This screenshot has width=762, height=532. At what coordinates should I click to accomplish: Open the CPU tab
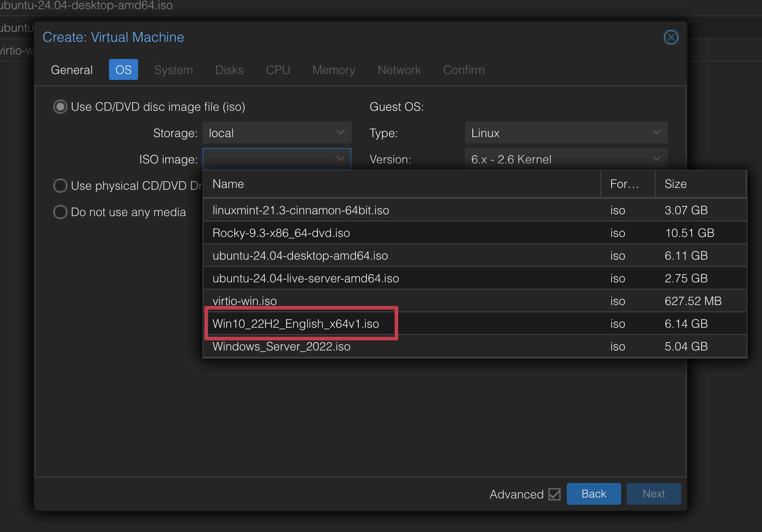coord(278,70)
